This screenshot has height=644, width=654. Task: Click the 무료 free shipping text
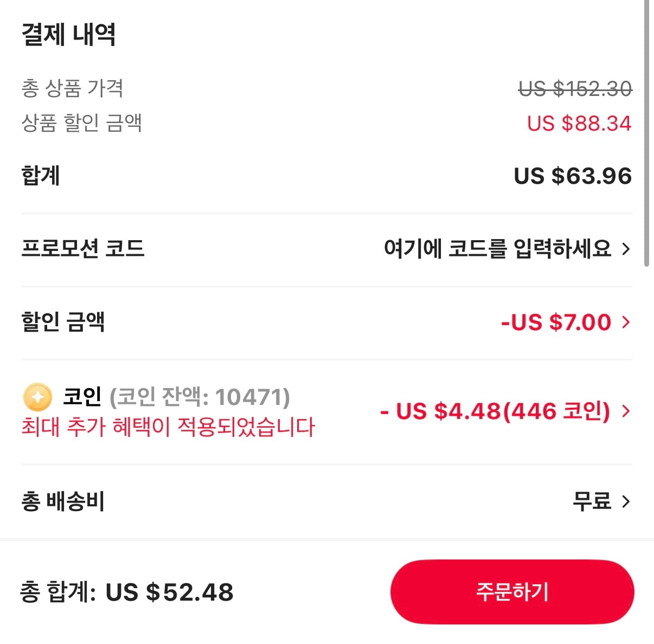(592, 501)
